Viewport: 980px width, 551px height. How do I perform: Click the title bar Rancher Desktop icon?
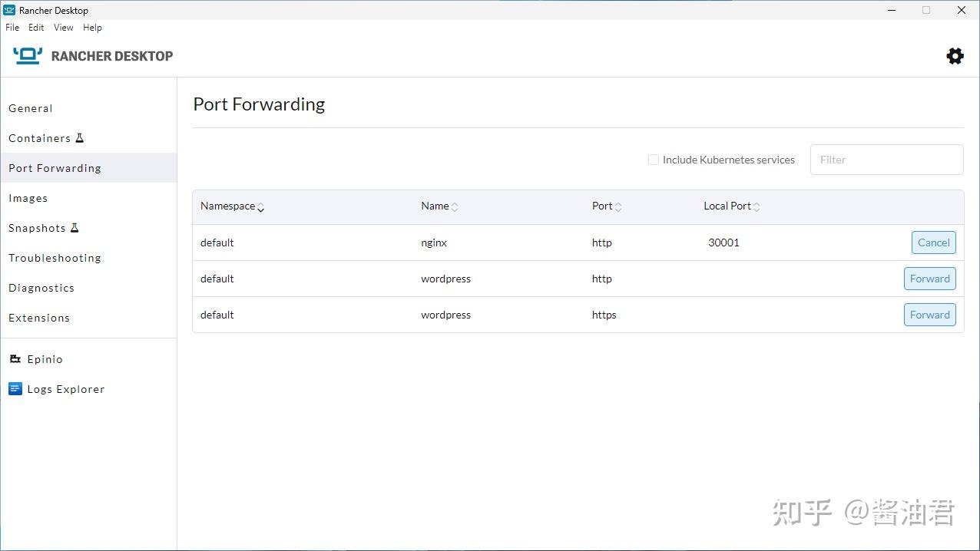click(9, 10)
